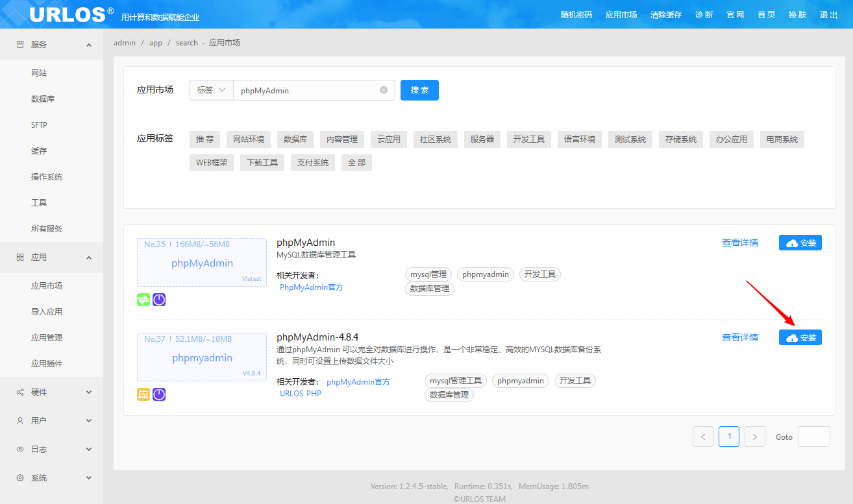Click the purple power icon under phpMyAdmin Vlatest card
This screenshot has height=504, width=853.
pyautogui.click(x=159, y=300)
